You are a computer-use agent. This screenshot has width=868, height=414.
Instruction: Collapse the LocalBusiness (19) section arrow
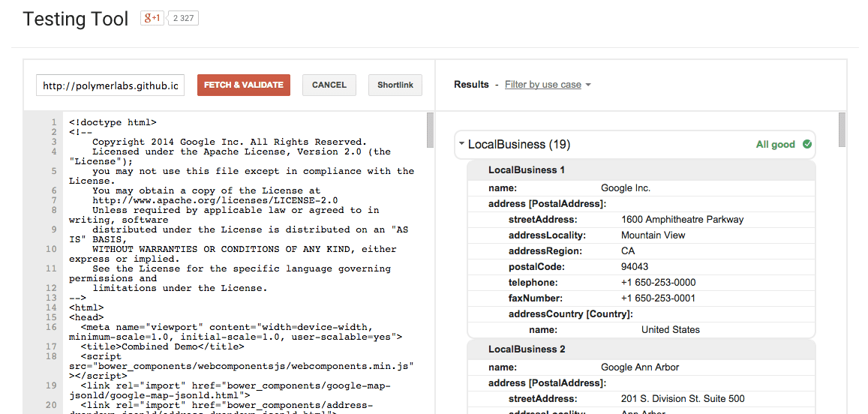(x=462, y=144)
